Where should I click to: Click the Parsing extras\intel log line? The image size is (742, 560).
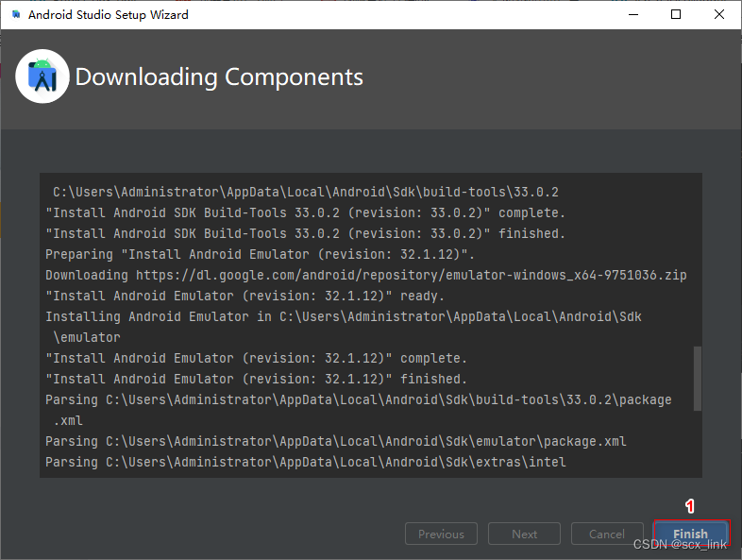coord(306,463)
